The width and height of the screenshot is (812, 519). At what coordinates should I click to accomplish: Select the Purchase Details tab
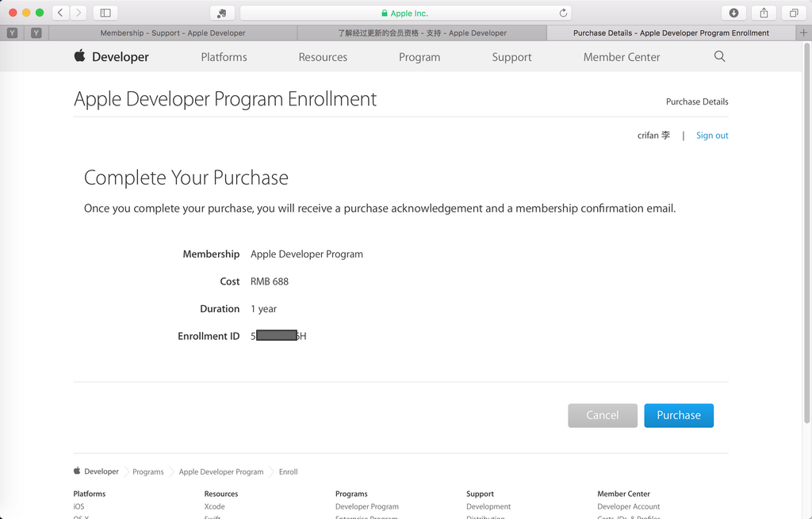coord(671,32)
